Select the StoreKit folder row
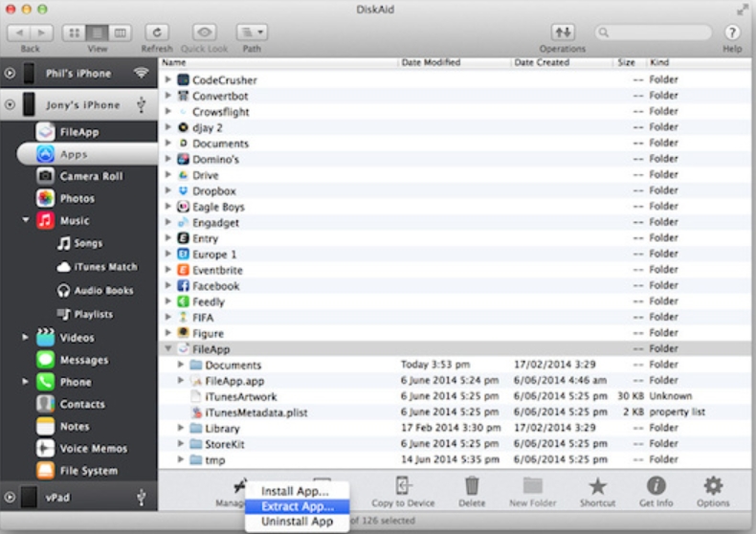Screen dimensions: 756x534 [455, 444]
